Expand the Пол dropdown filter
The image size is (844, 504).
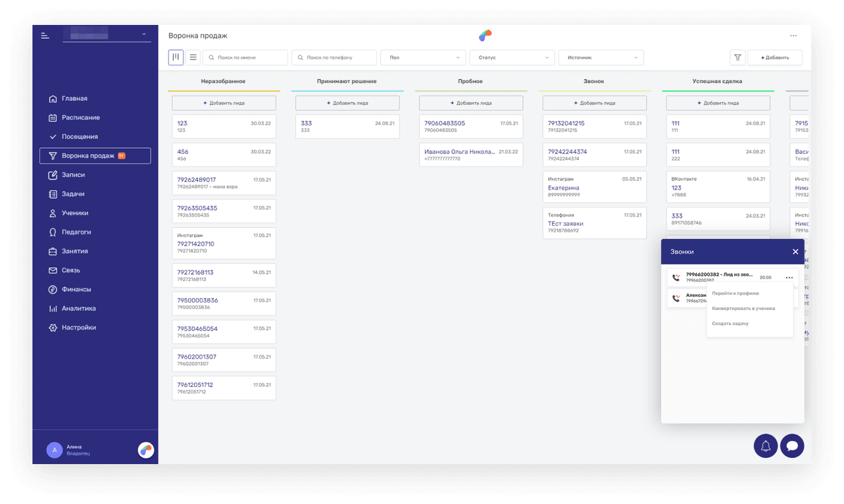coord(423,57)
